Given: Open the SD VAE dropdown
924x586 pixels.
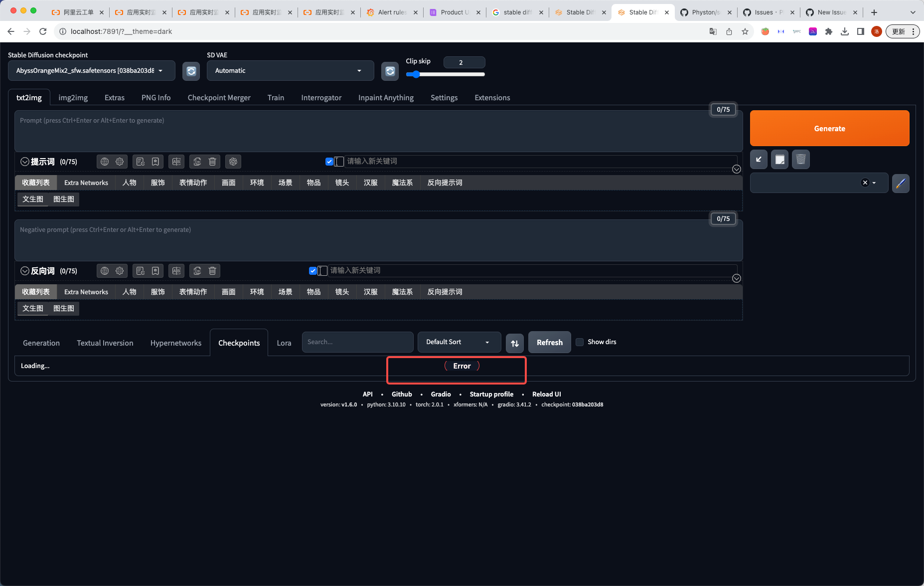Looking at the screenshot, I should click(x=290, y=70).
